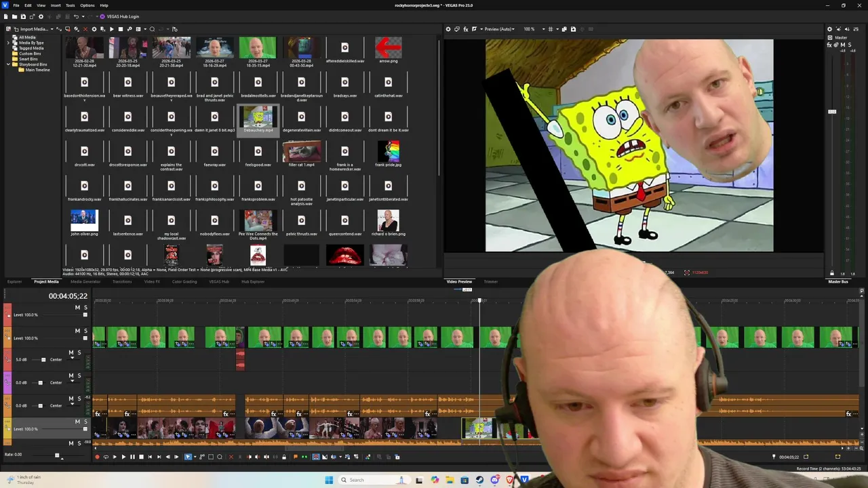The height and width of the screenshot is (488, 868).
Task: Click the grid overlays icon in preview toolbar
Action: tap(551, 29)
